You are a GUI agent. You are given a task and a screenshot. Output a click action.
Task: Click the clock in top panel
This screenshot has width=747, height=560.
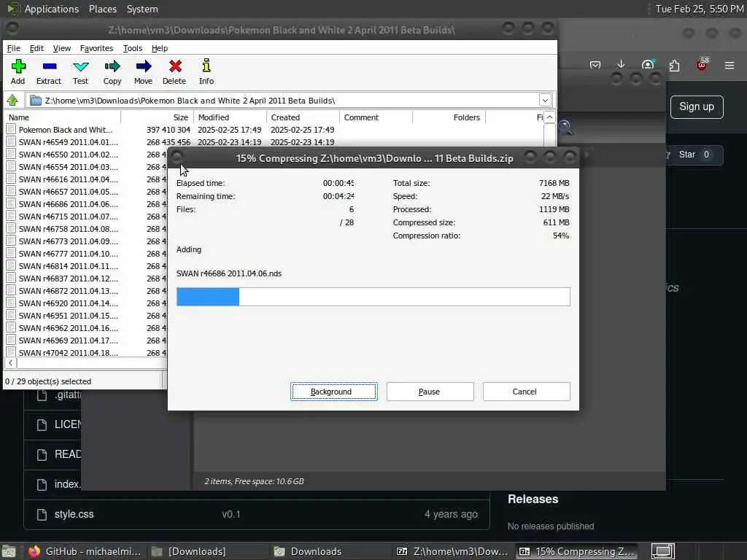[700, 9]
